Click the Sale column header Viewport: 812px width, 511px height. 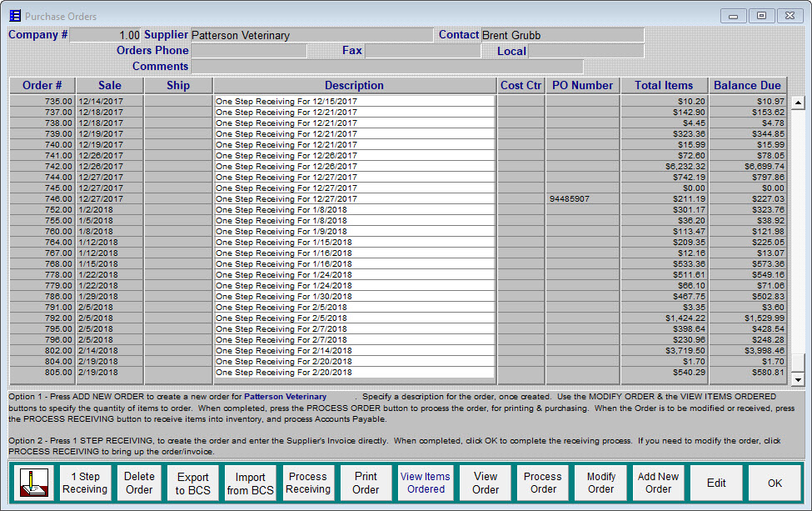pos(110,86)
